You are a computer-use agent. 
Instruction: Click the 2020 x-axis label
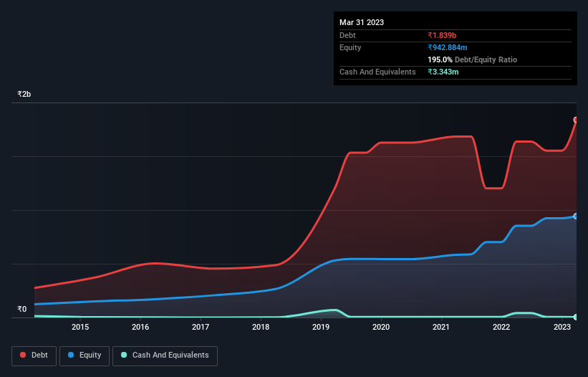coord(381,327)
